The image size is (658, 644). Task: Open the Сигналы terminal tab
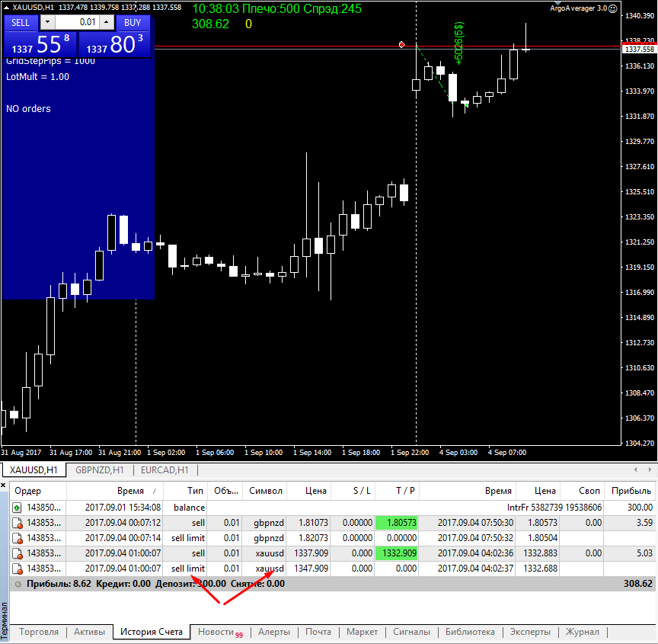[411, 632]
